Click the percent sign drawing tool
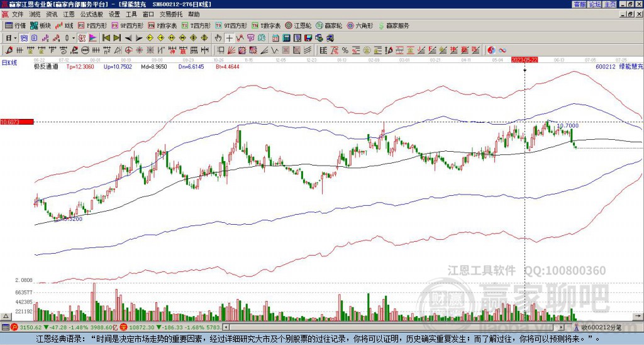Image resolution: width=644 pixels, height=345 pixels. coord(345,50)
